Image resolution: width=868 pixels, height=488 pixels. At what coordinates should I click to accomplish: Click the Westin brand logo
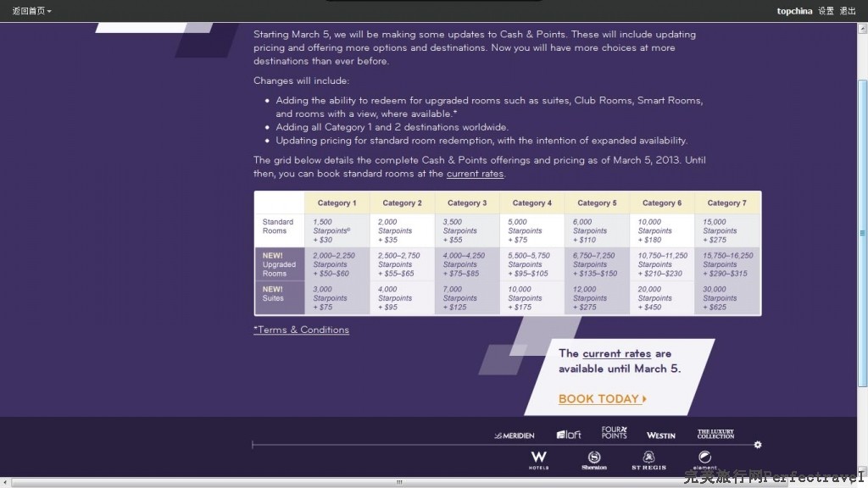(661, 435)
